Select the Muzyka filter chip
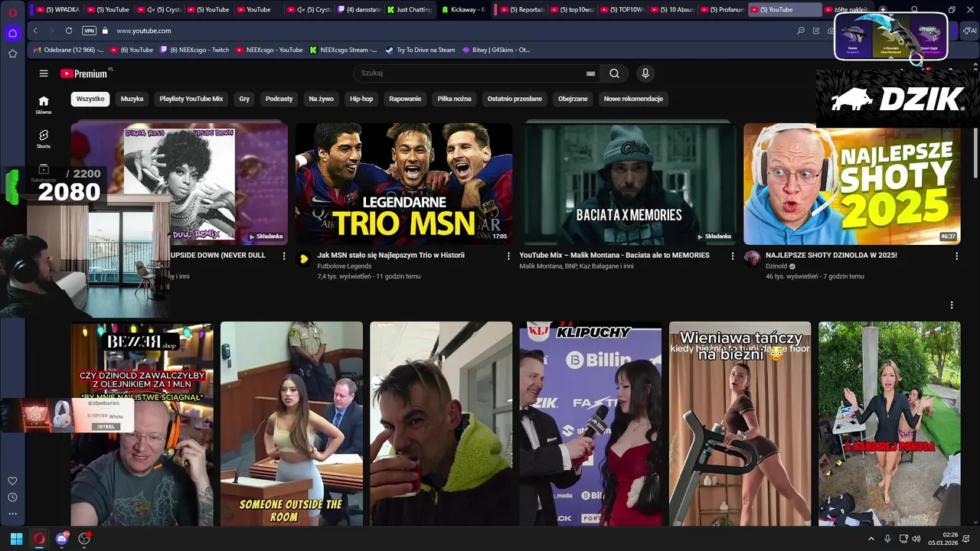 pos(132,99)
